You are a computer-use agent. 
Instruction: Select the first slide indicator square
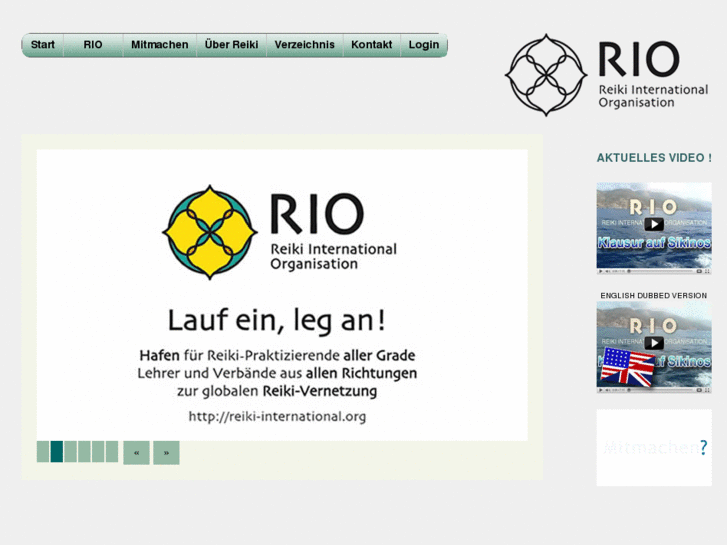coord(43,451)
